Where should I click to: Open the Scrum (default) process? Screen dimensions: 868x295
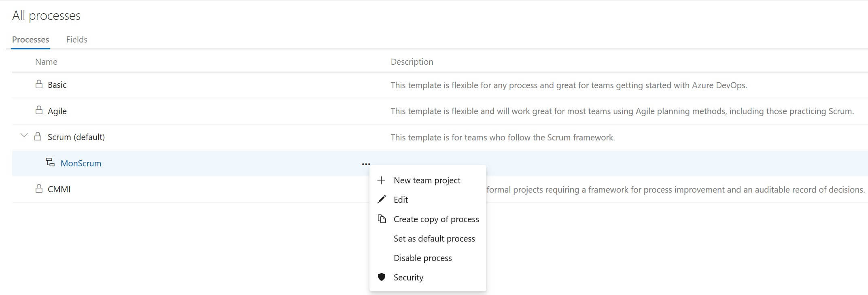(76, 137)
